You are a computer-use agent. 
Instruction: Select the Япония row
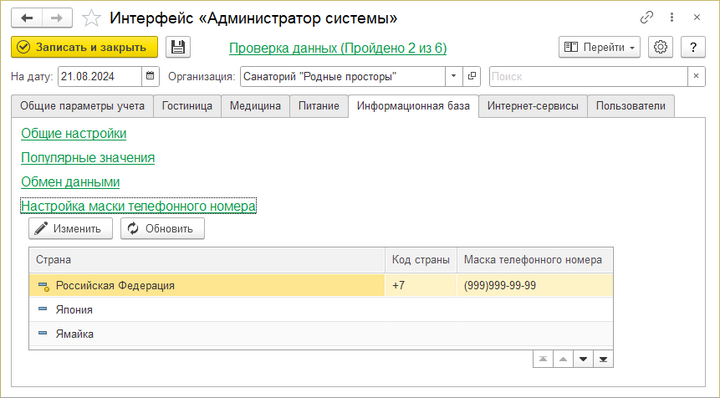321,309
